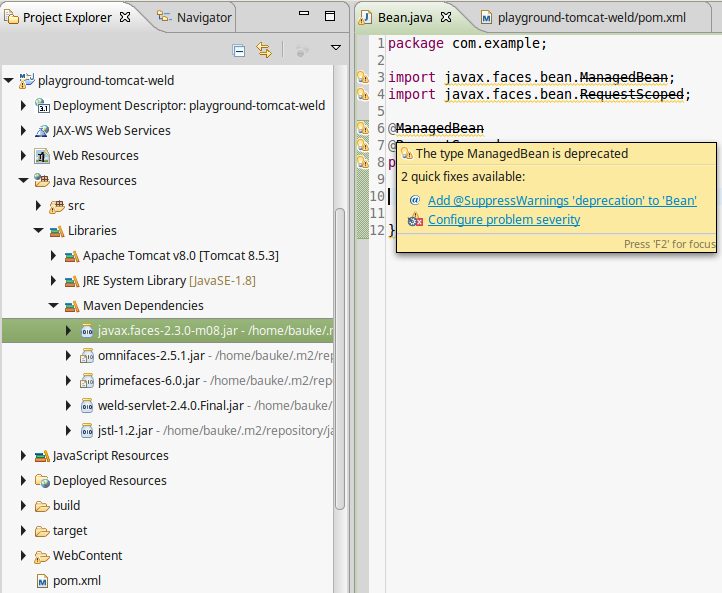This screenshot has width=722, height=593.
Task: Click the Maven Dependencies icon
Action: click(72, 306)
